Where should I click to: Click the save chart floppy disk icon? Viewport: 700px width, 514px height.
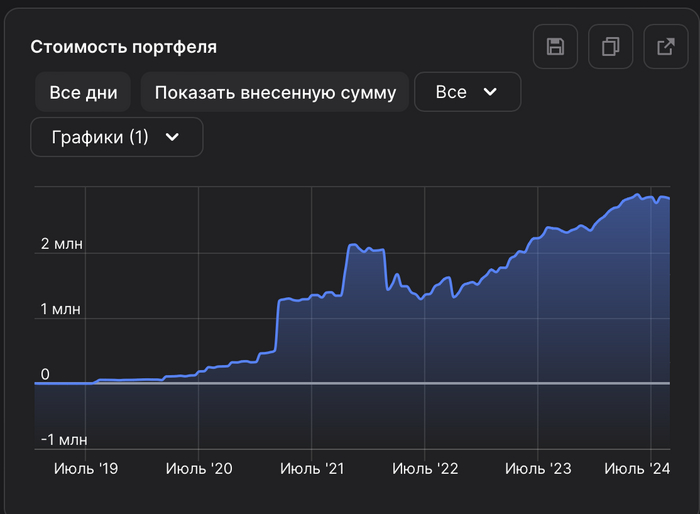(555, 47)
